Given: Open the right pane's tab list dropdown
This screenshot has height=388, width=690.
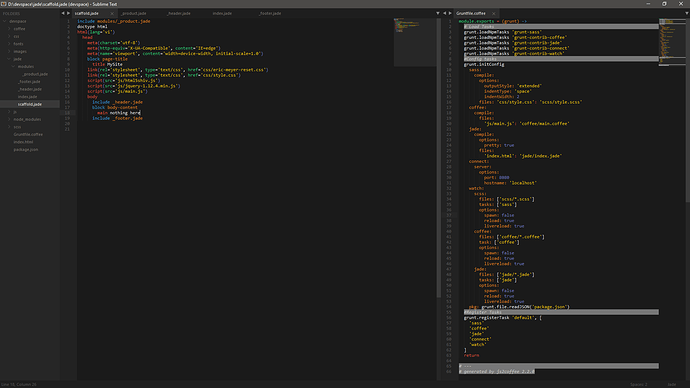Looking at the screenshot, I should pyautogui.click(x=686, y=13).
